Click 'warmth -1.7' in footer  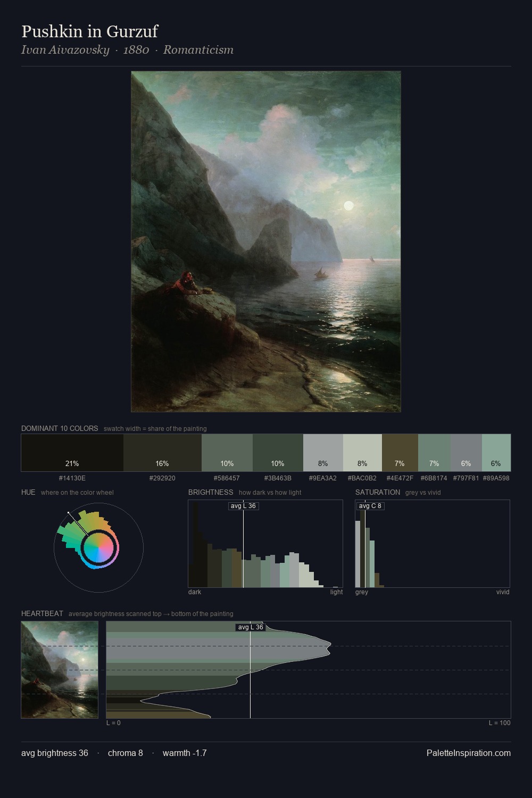point(185,753)
